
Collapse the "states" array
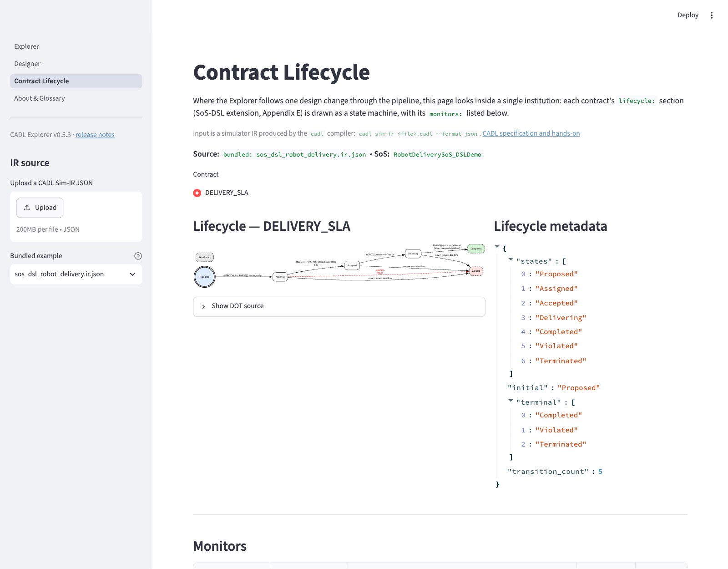(x=511, y=259)
